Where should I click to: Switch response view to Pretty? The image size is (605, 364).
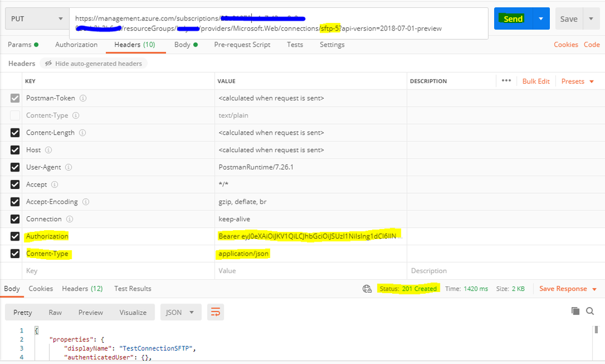coord(23,313)
